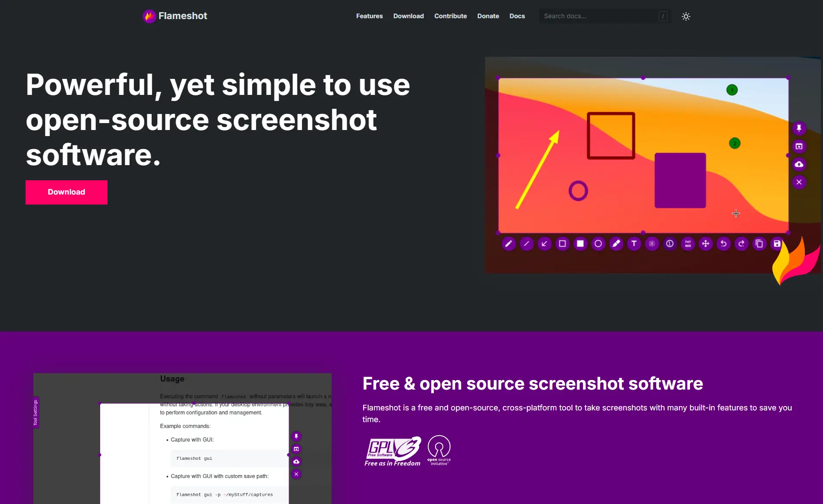The height and width of the screenshot is (504, 823).
Task: Click the hero Flameshot capture screenshot image
Action: 653,165
